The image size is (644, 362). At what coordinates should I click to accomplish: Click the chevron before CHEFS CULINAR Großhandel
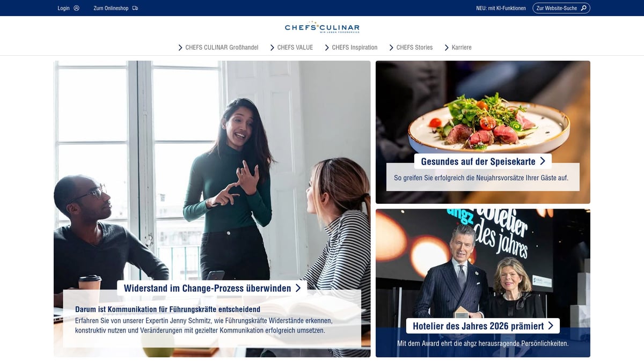coord(180,47)
